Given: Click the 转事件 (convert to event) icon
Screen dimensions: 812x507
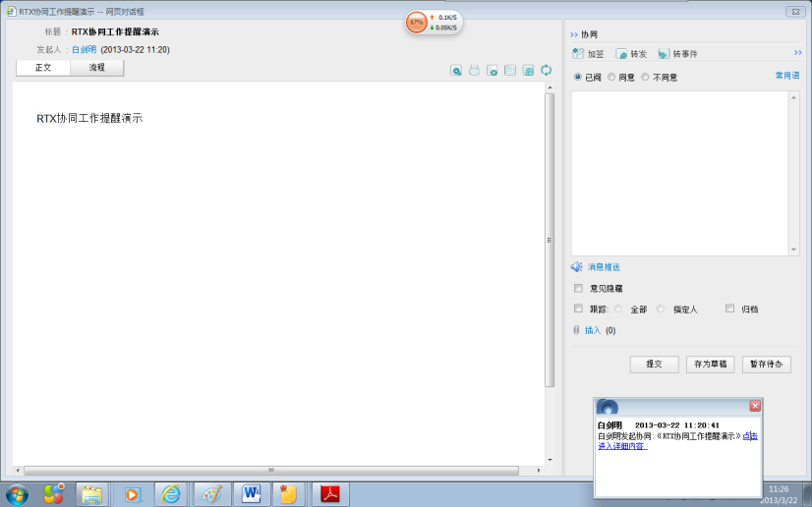Looking at the screenshot, I should click(665, 54).
